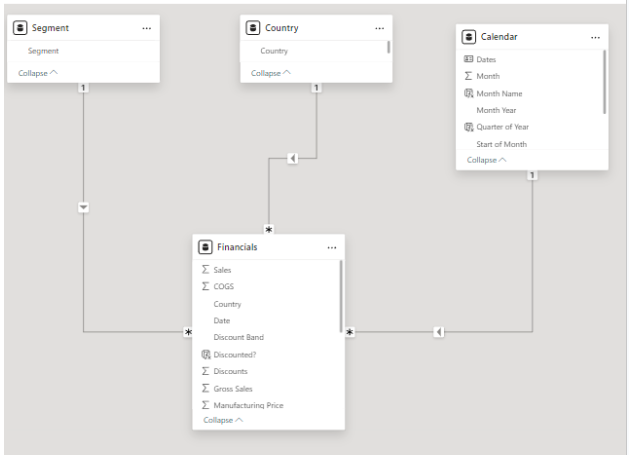Click the sigma icon next to Sales

tap(205, 270)
